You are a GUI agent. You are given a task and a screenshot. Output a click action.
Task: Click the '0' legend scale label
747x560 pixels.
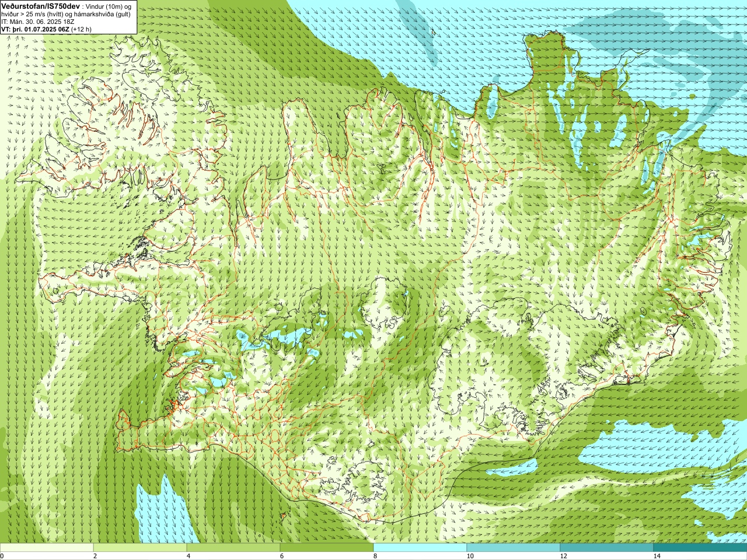2,556
